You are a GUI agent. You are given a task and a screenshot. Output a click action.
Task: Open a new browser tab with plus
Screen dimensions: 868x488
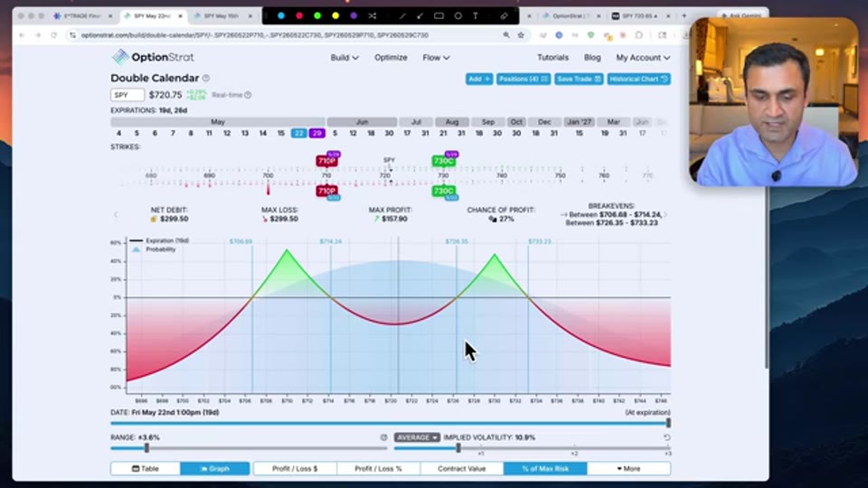pyautogui.click(x=684, y=16)
